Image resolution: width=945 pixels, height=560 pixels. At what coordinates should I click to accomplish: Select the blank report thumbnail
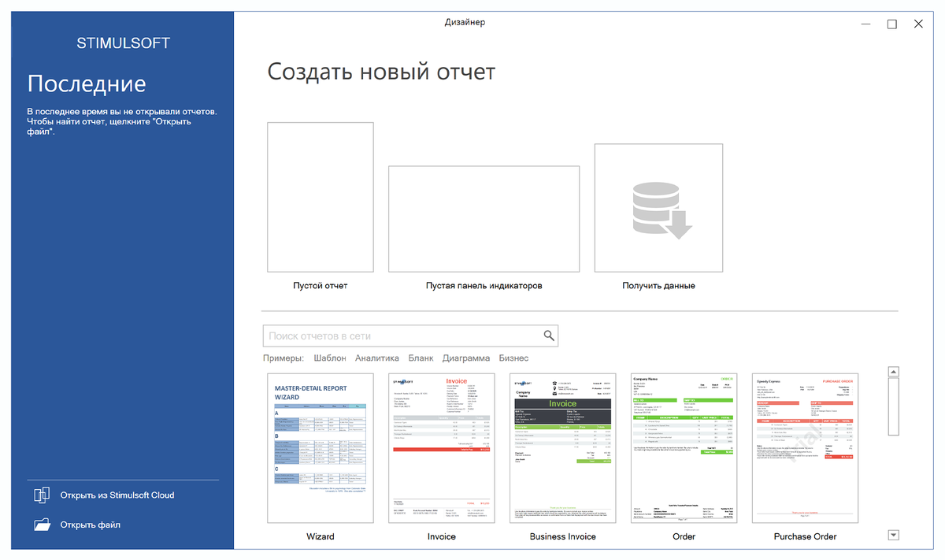[321, 197]
